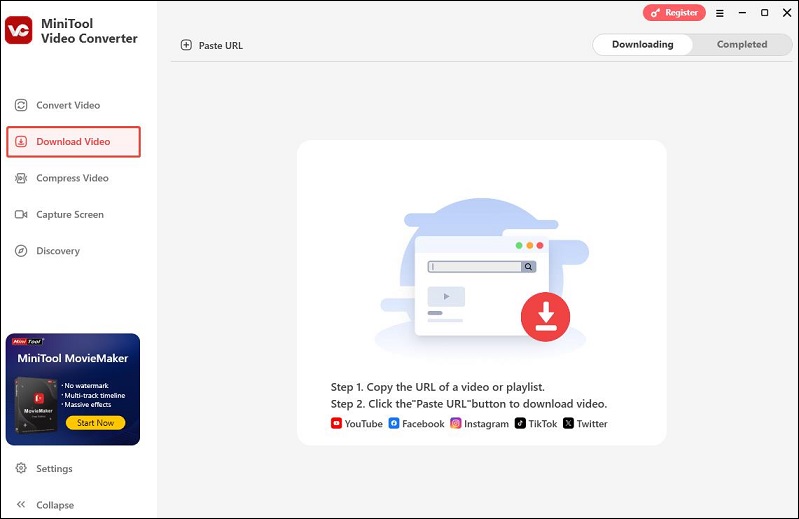Click the Twitter label

pyautogui.click(x=592, y=424)
